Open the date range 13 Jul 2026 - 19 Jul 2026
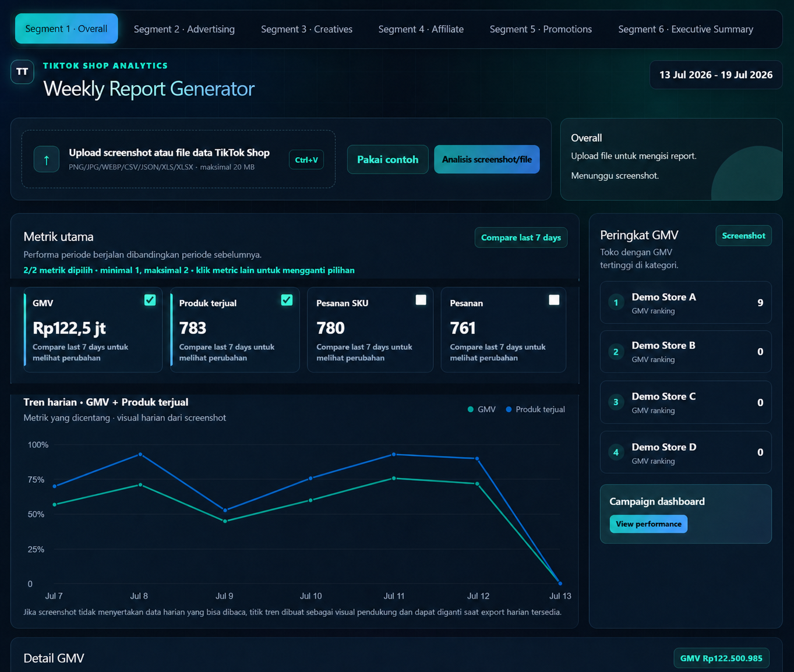The width and height of the screenshot is (794, 672). (716, 75)
